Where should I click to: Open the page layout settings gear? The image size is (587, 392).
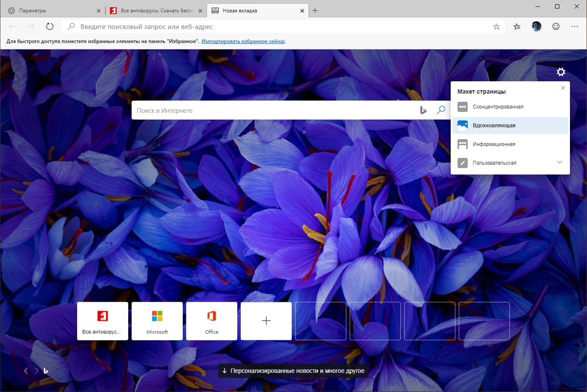tap(561, 72)
